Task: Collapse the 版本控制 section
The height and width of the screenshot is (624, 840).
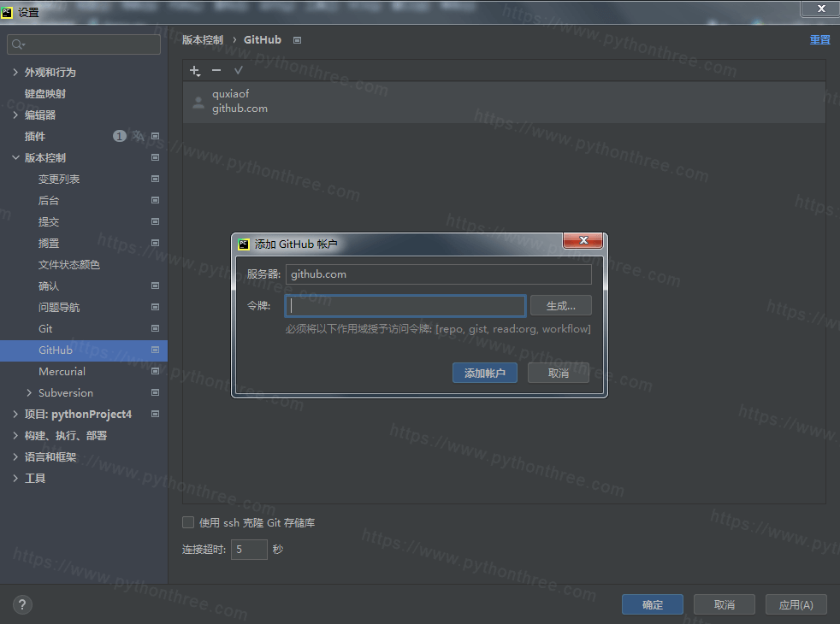Action: [x=15, y=158]
